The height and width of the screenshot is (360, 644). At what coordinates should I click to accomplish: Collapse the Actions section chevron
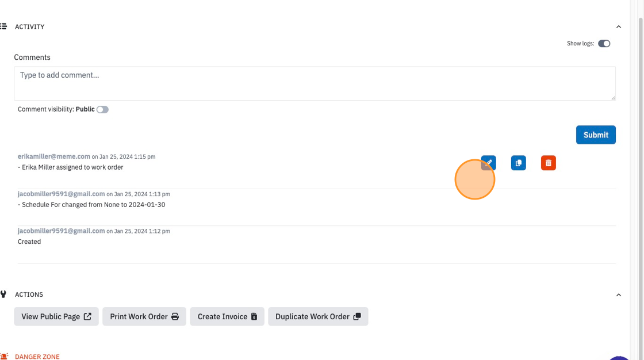click(x=619, y=294)
